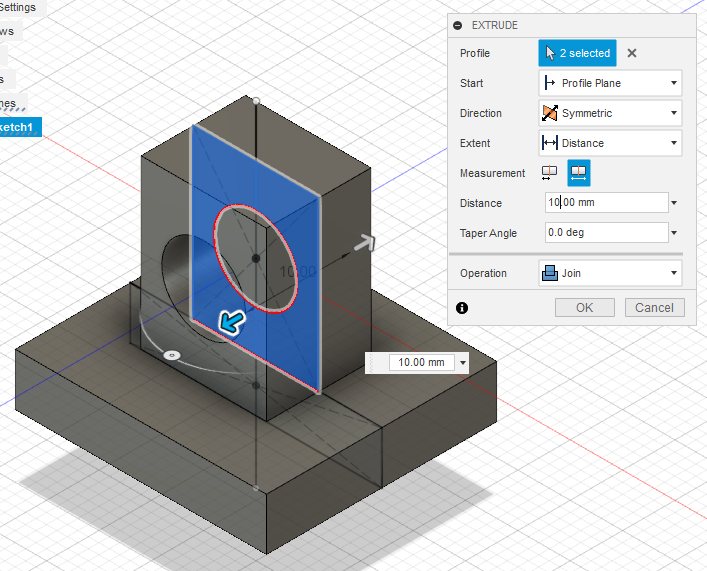Click the taper angle rotation manipulator handle
The height and width of the screenshot is (571, 707).
click(172, 355)
